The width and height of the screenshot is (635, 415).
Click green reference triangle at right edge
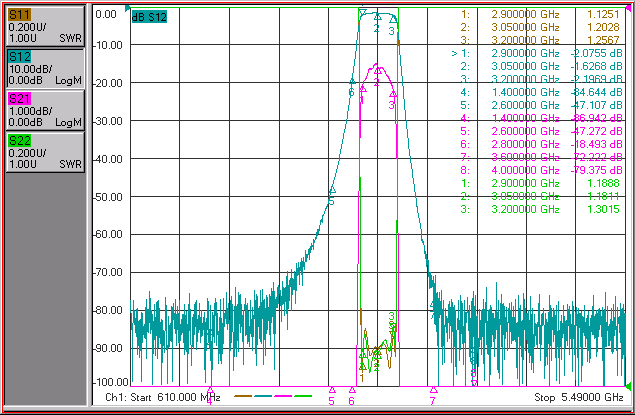click(x=628, y=385)
